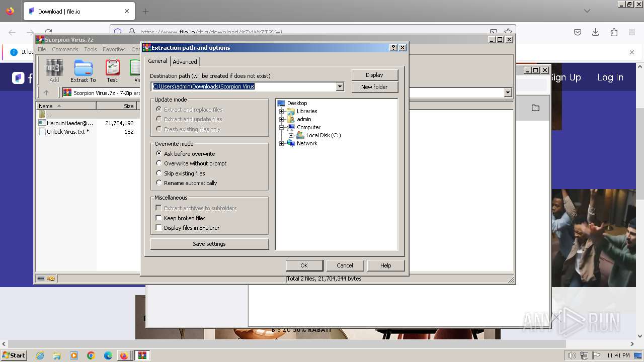
Task: Select Network in the folder tree
Action: [x=307, y=143]
